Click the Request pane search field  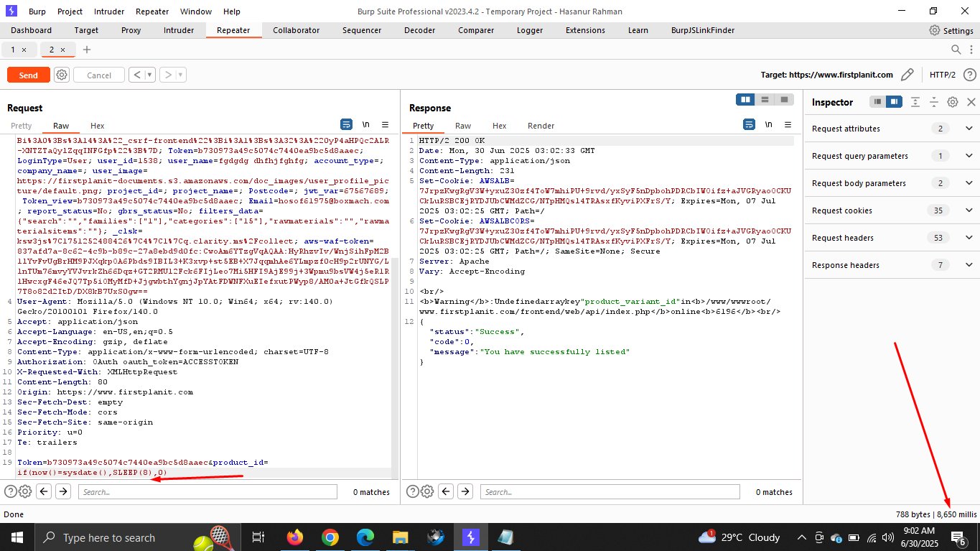point(207,492)
